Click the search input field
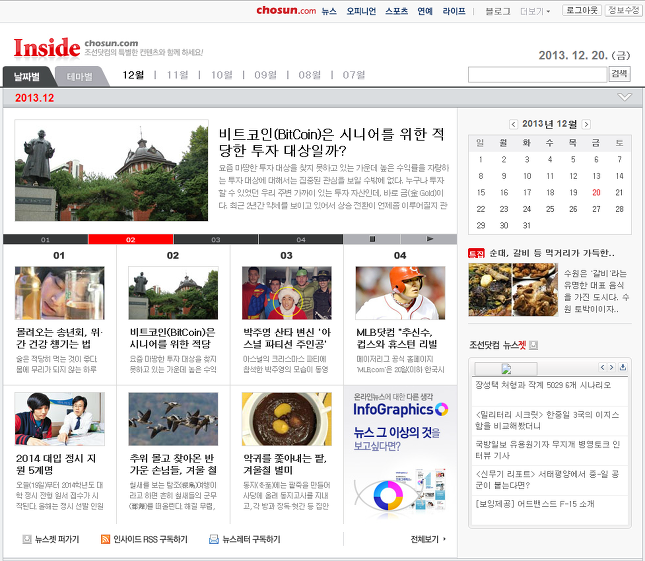Screen dimensions: 645x561 tap(538, 75)
